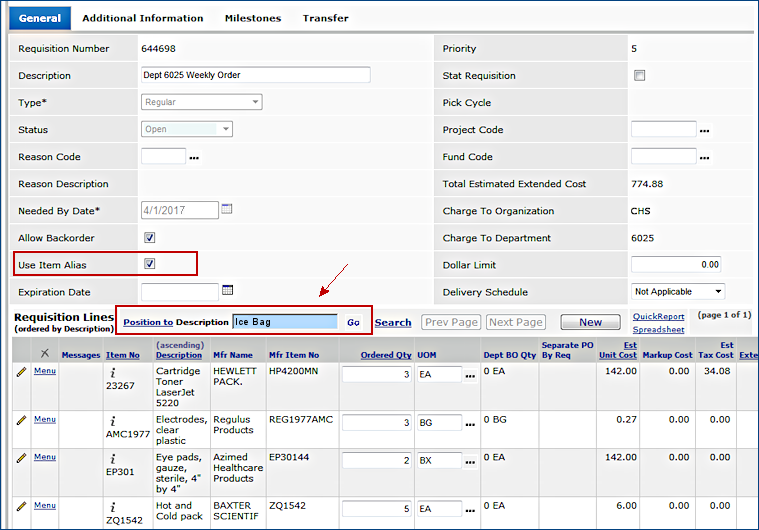This screenshot has width=759, height=530.
Task: Disable the Use Item Alias checkbox
Action: [150, 264]
